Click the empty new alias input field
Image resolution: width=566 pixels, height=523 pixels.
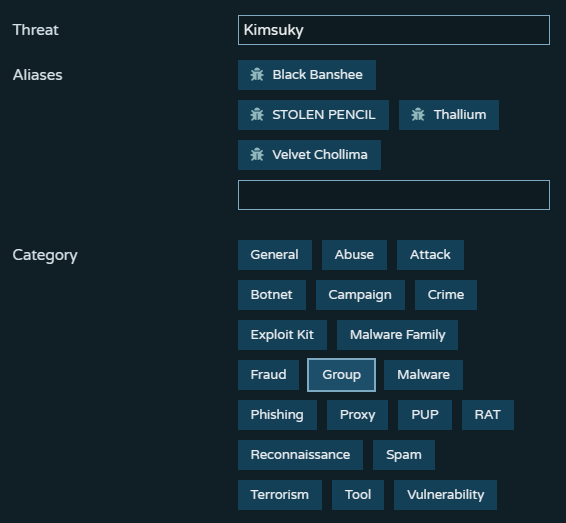click(394, 195)
